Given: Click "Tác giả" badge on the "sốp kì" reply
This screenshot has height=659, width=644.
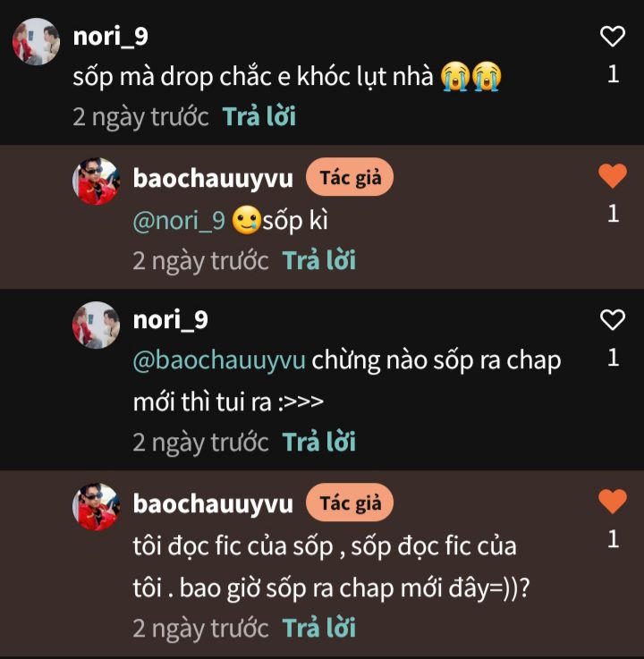Looking at the screenshot, I should coord(350,178).
